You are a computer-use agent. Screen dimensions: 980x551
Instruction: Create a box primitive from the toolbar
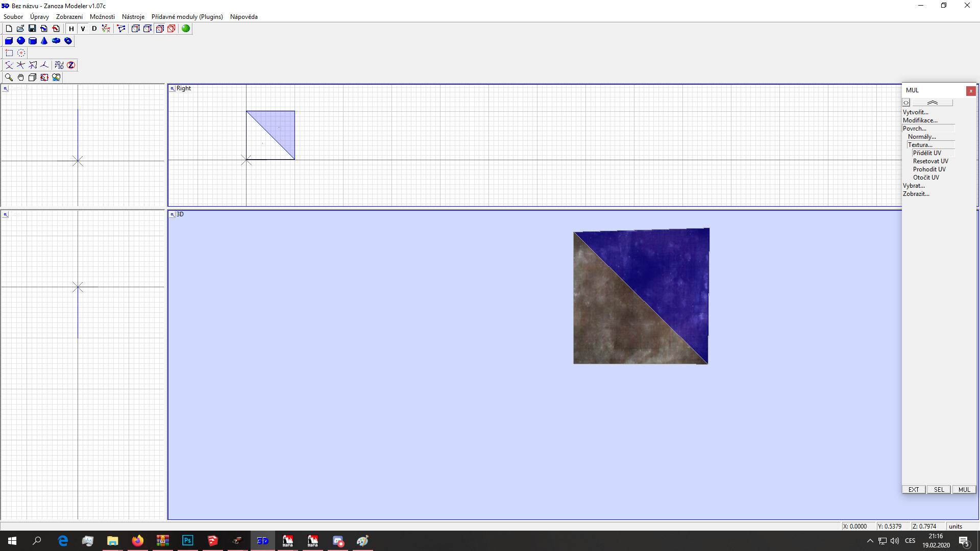(x=9, y=41)
